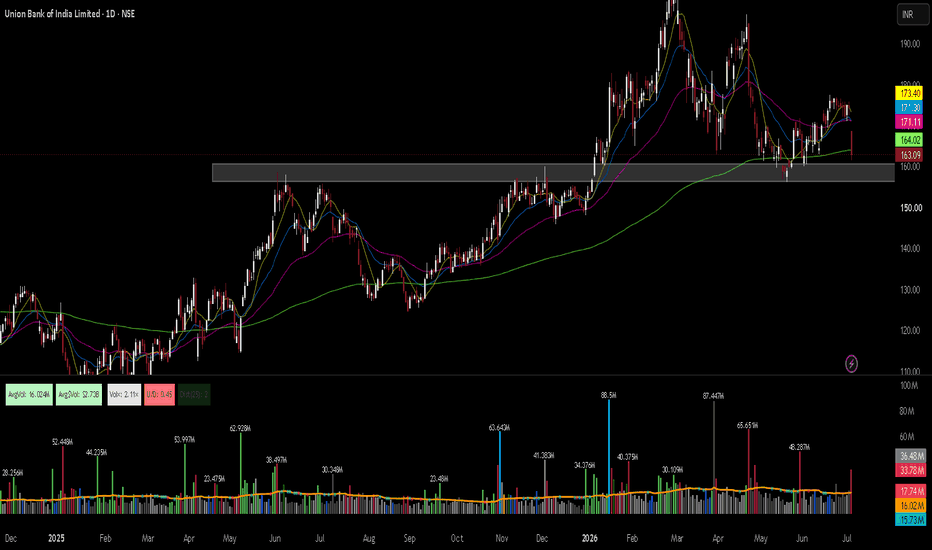Click the 53.997M volume label
932x550 pixels.
[184, 439]
